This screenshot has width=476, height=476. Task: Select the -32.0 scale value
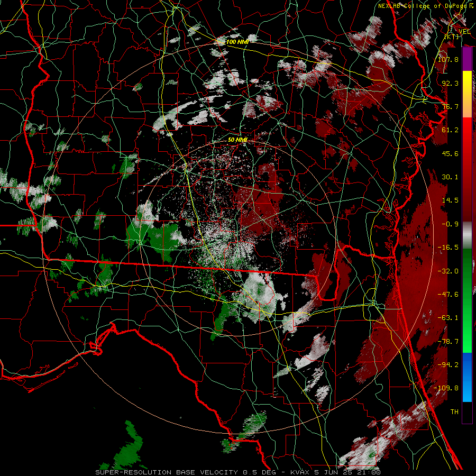coord(448,271)
